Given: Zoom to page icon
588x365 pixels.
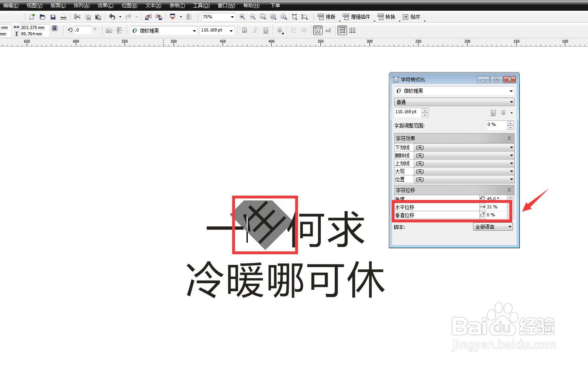Looking at the screenshot, I should (284, 17).
